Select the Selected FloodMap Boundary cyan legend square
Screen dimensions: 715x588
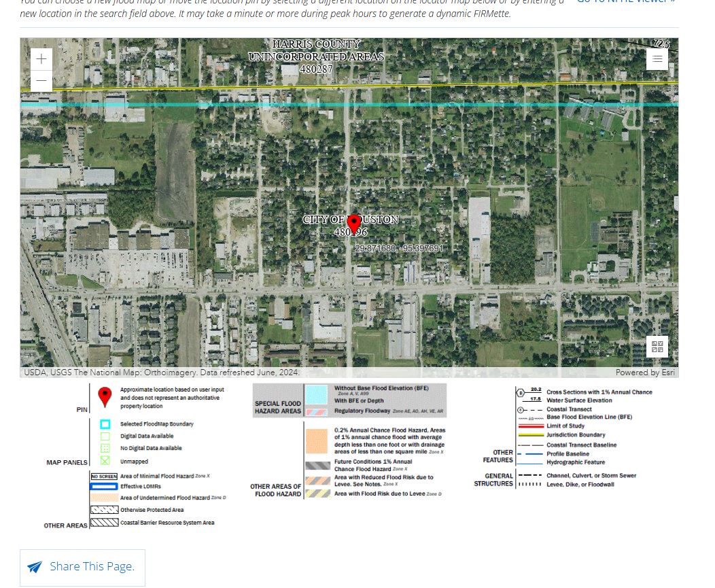[105, 424]
